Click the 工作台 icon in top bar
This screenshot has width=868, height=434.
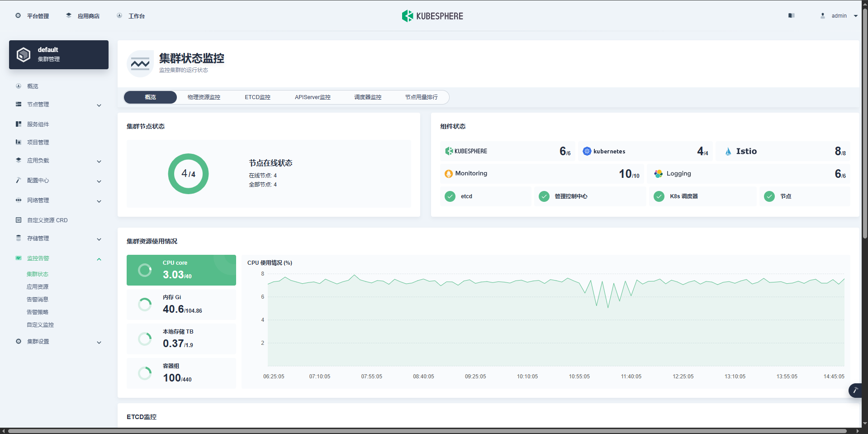click(x=119, y=15)
